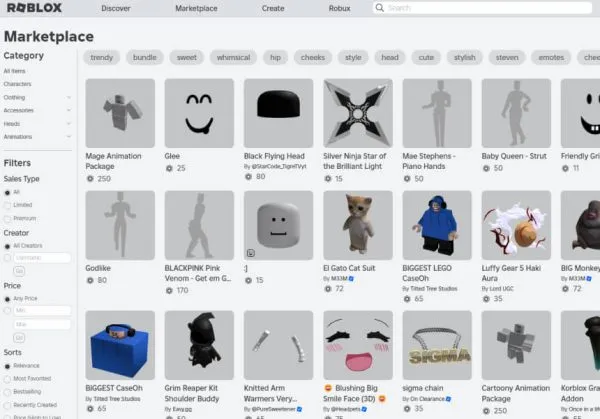Image resolution: width=600 pixels, height=419 pixels.
Task: Expand the Accessories category chevron
Action: (69, 110)
